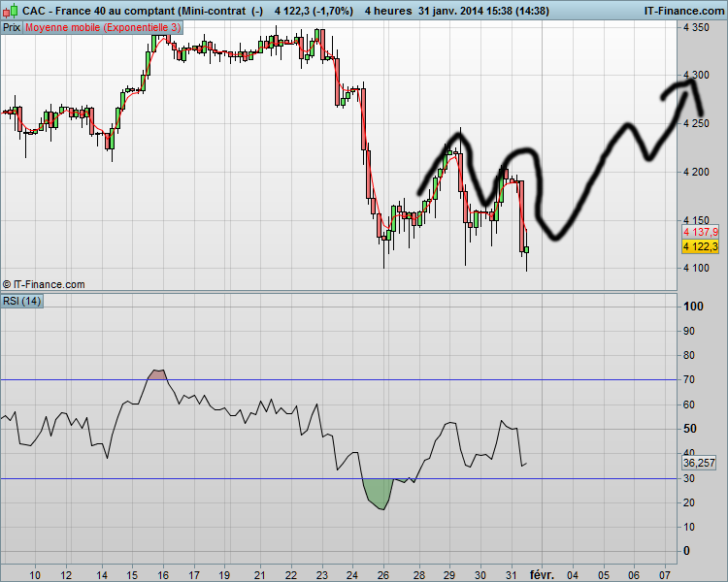Open Moyenne mobile (Exponentielle 3) settings
This screenshot has width=728, height=582.
pyautogui.click(x=103, y=28)
